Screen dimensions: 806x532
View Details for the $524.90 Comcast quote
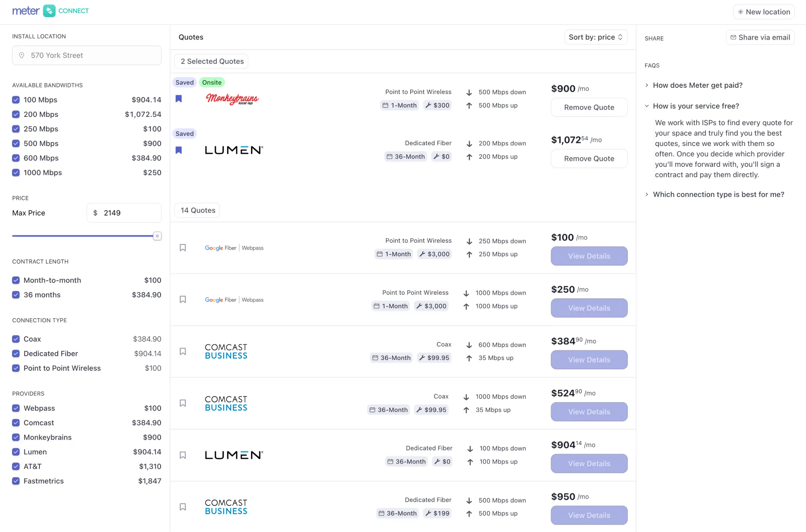click(x=589, y=412)
